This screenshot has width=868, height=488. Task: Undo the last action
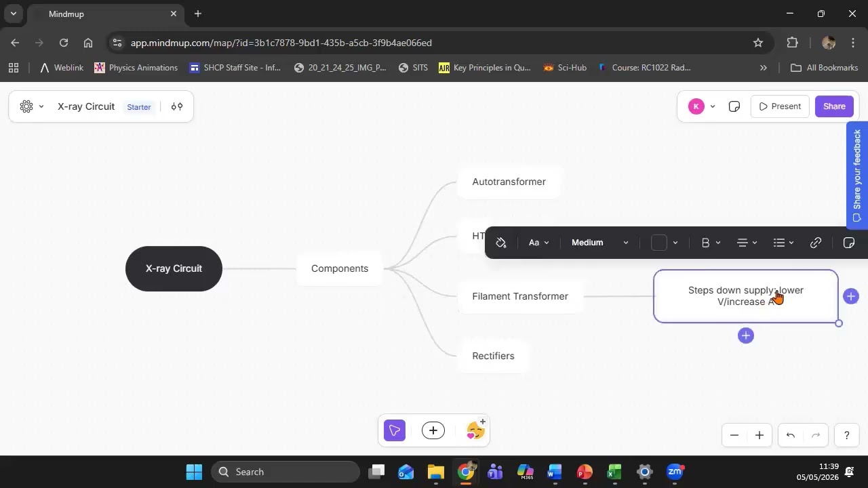click(x=791, y=435)
